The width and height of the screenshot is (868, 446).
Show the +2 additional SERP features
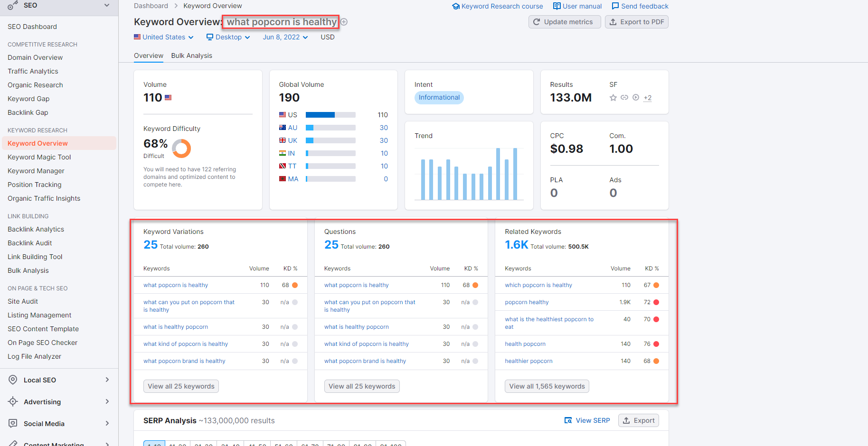(x=648, y=98)
